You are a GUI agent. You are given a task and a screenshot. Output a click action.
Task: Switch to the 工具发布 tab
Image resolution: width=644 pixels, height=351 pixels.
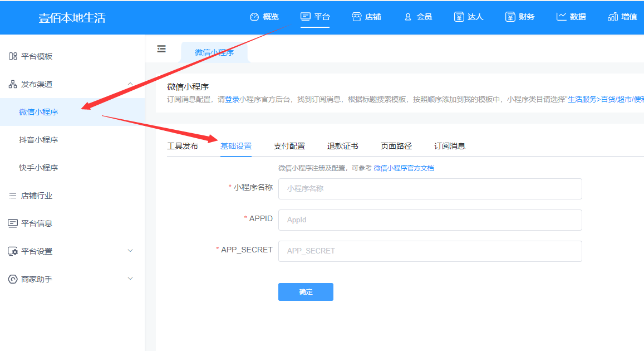tap(183, 146)
